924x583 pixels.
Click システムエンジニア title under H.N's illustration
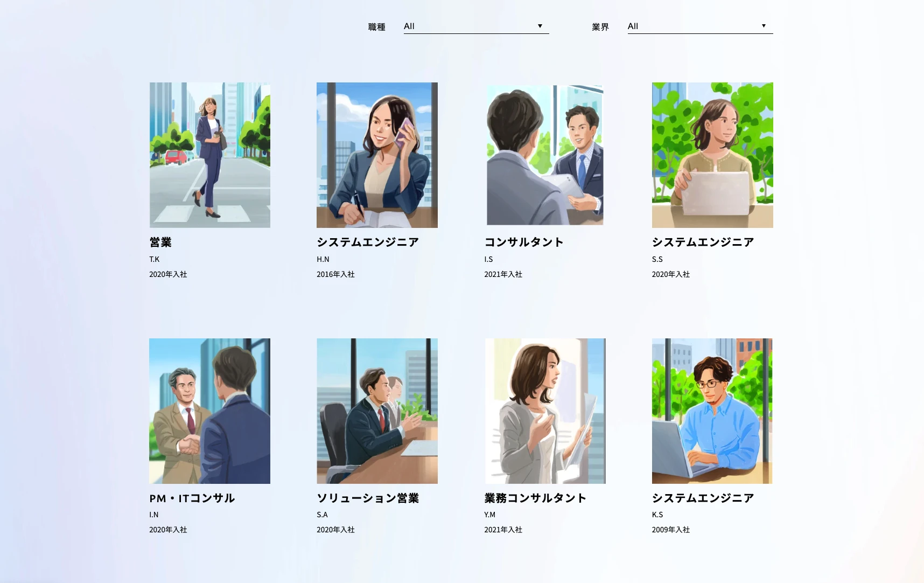[x=368, y=242]
